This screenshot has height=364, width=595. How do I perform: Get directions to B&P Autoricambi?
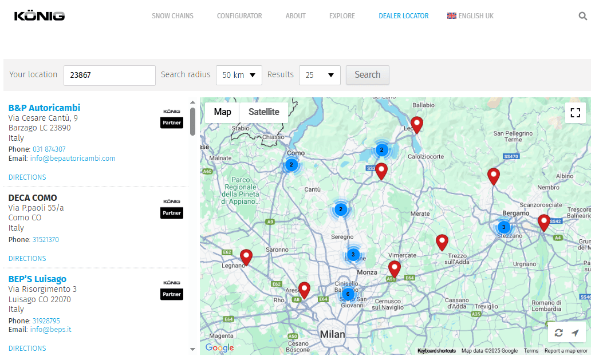[x=27, y=177]
